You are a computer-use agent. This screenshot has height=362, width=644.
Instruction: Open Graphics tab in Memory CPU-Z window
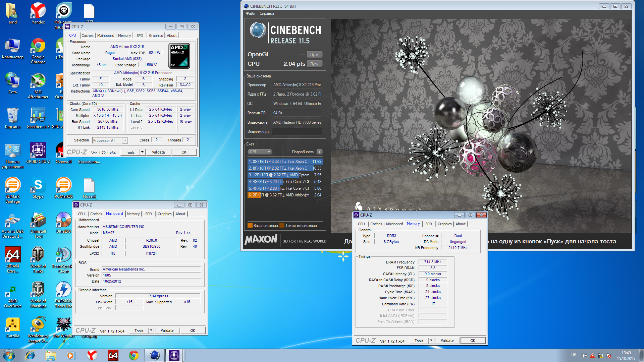coord(444,224)
